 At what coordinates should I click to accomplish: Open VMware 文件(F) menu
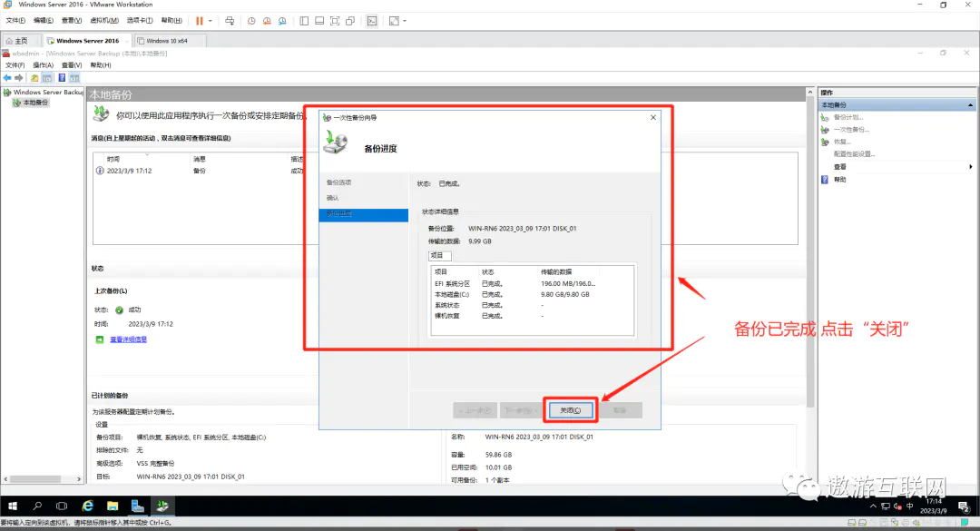[15, 21]
